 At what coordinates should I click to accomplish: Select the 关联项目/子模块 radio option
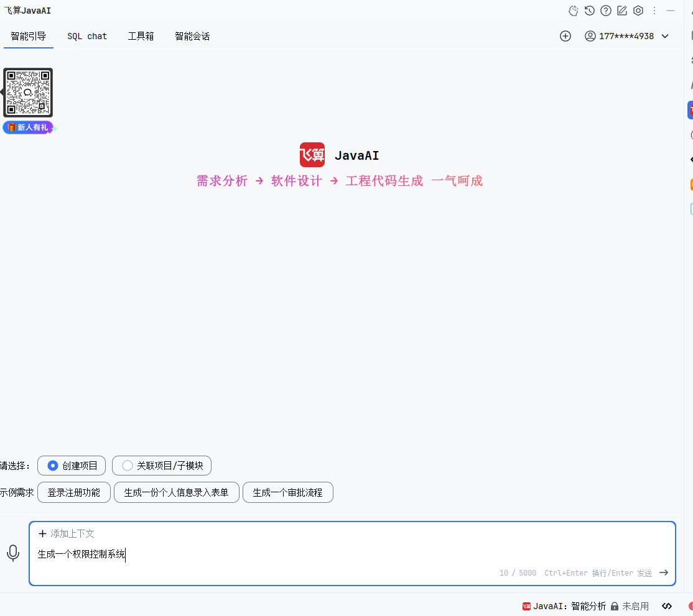click(x=162, y=466)
